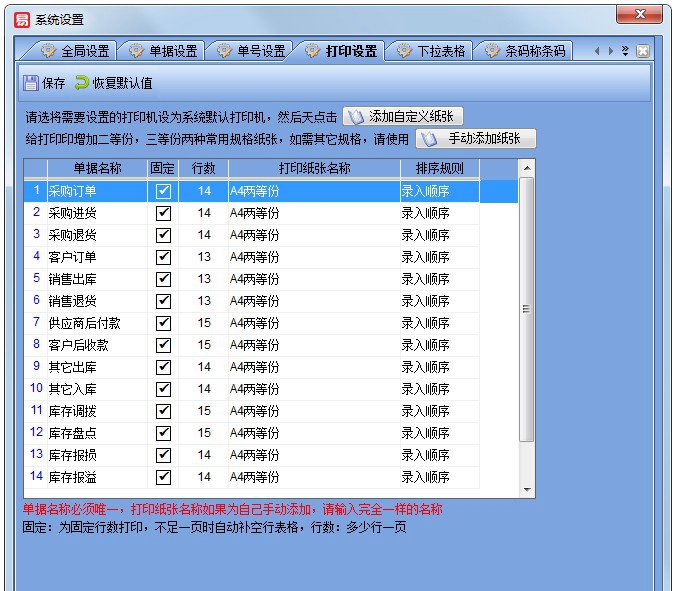Toggle 固定 checkbox for 供应商后付款
This screenshot has height=591, width=678.
pos(163,323)
